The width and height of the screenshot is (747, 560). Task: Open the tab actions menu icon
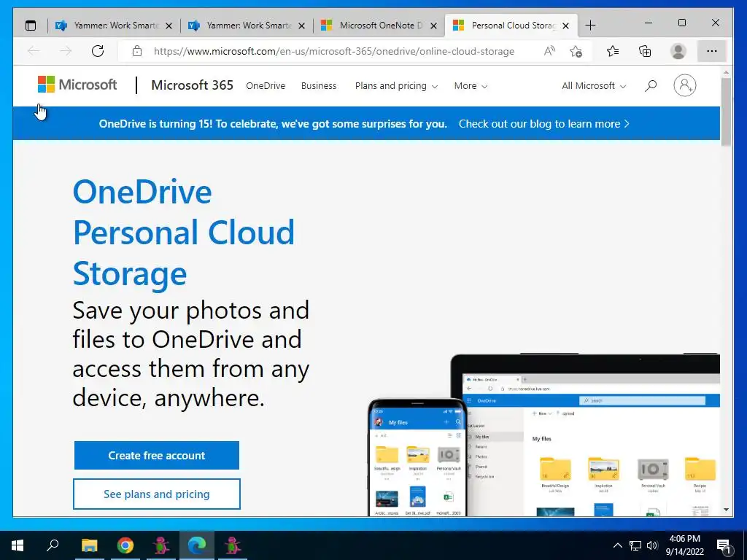31,26
